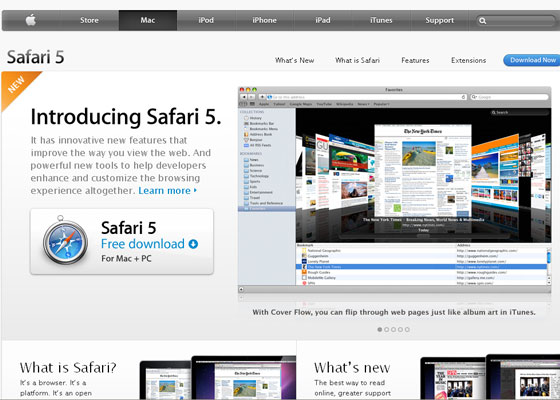Open the Store section
Viewport: 560px width, 400px height.
89,20
